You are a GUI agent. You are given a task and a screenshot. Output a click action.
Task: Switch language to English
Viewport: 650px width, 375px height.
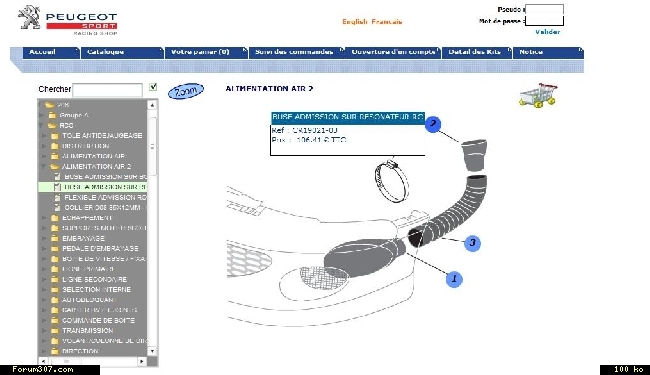(355, 22)
